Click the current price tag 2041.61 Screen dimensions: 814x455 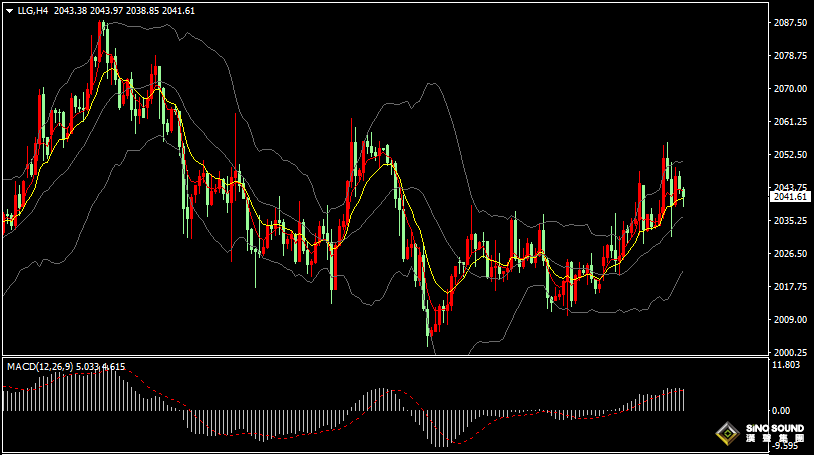point(791,197)
